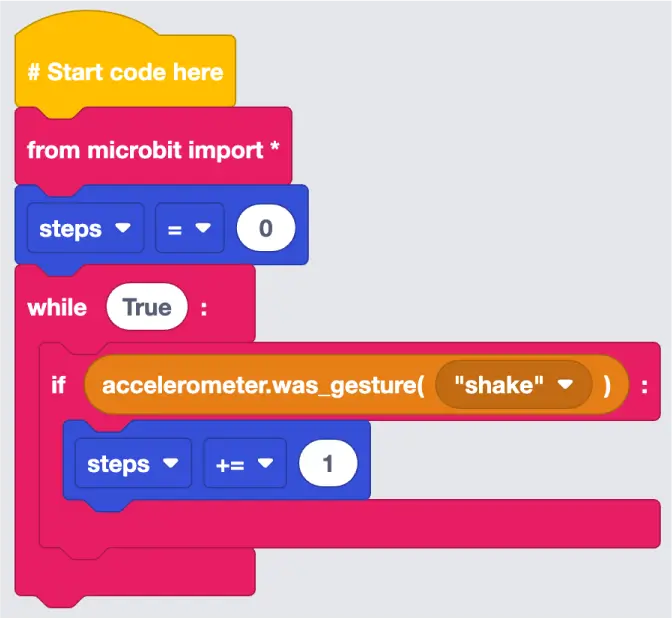Screen dimensions: 672x619
Task: Open the second steps variable dropdown
Action: (x=133, y=463)
